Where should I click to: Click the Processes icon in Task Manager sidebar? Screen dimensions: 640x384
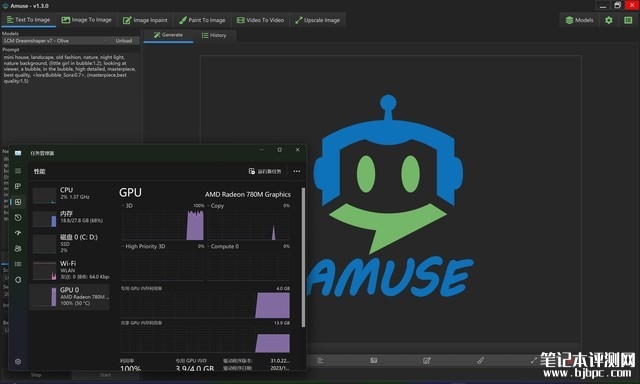tap(18, 186)
